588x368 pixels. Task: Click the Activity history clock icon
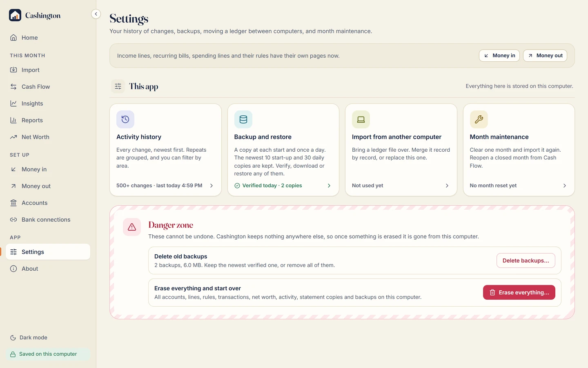pyautogui.click(x=125, y=119)
